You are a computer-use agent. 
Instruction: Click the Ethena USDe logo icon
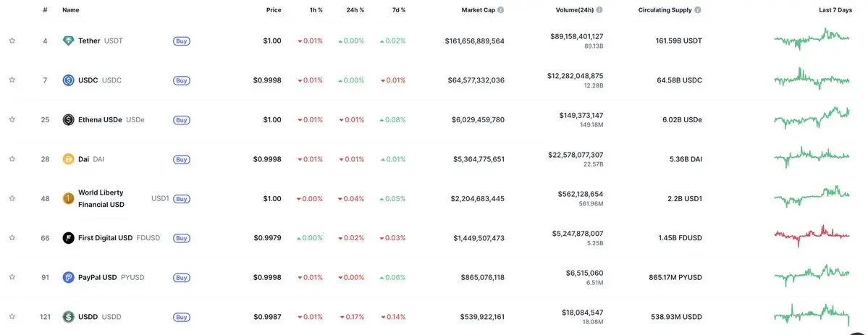tap(68, 119)
